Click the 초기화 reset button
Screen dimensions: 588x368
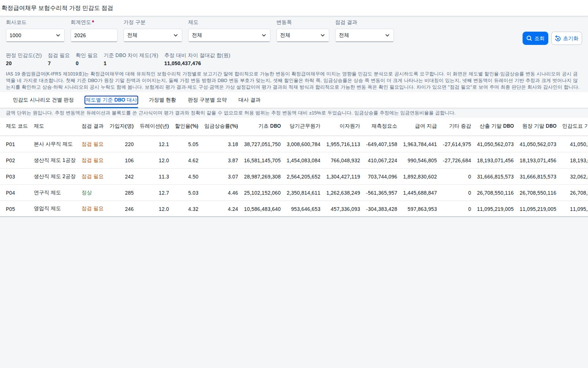point(566,38)
